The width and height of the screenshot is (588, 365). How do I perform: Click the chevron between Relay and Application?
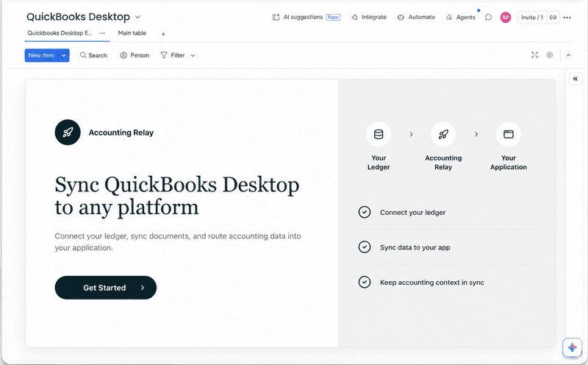(476, 134)
